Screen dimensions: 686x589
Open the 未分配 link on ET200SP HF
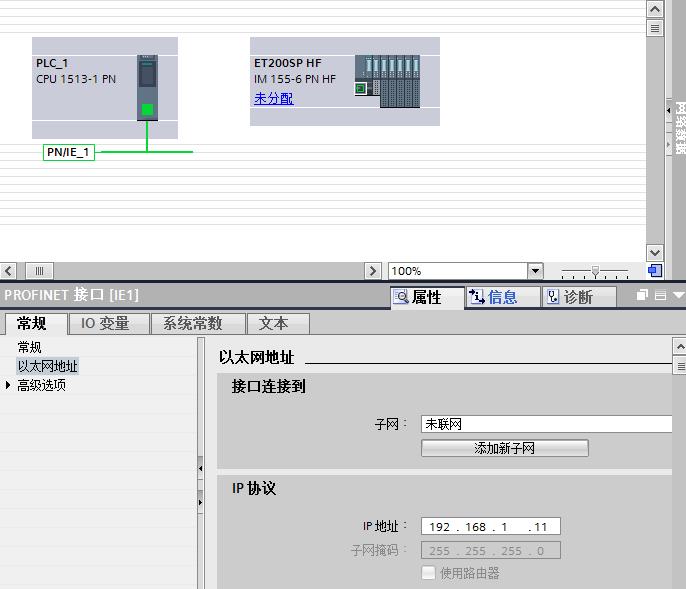pyautogui.click(x=274, y=98)
